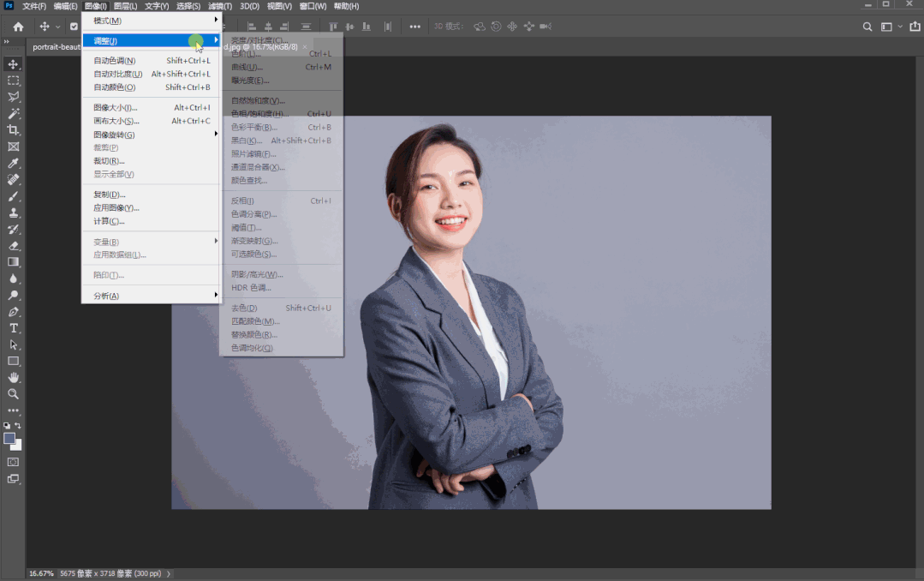The width and height of the screenshot is (924, 581).
Task: Click the foreground color swatch
Action: pyautogui.click(x=9, y=438)
